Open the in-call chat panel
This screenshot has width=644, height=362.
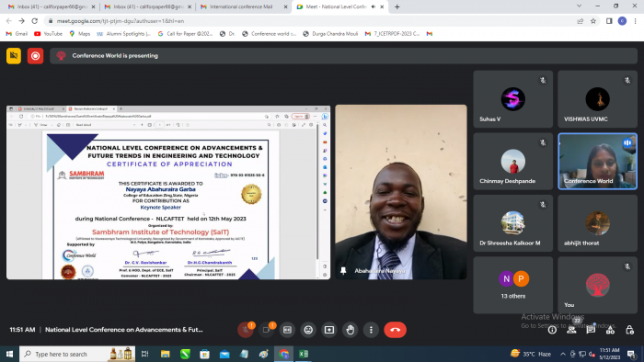click(591, 330)
